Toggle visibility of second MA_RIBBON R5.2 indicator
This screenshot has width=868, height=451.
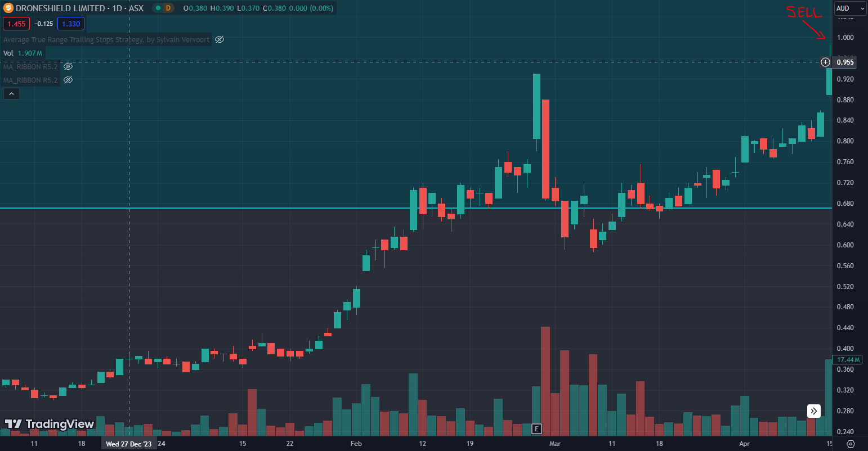(x=68, y=80)
